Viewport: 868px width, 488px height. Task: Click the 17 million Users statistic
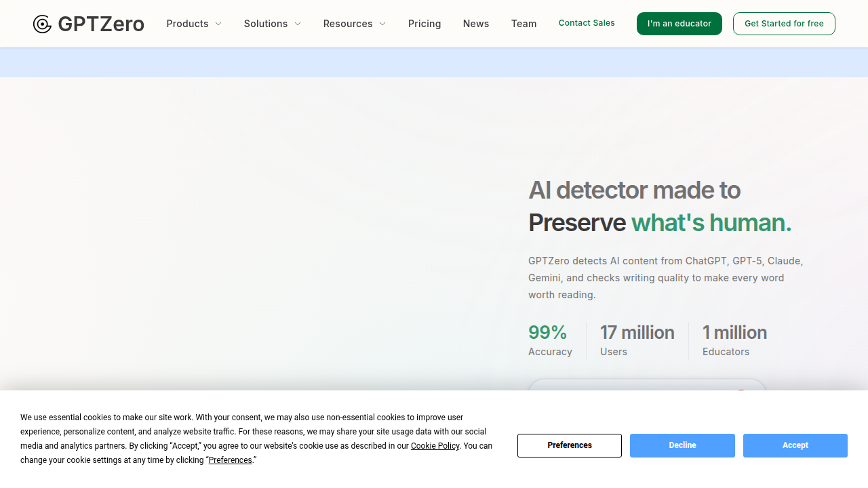click(637, 341)
